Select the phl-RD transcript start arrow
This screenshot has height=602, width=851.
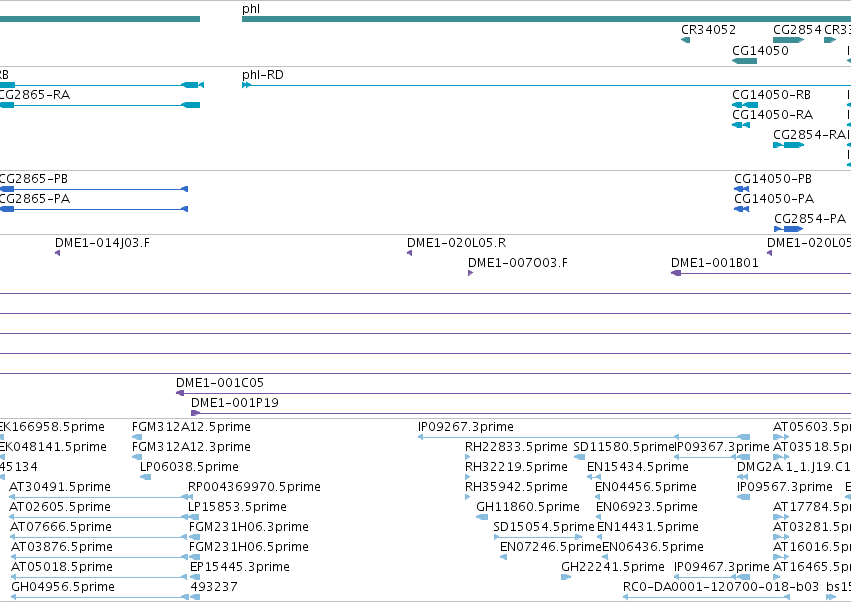point(246,85)
